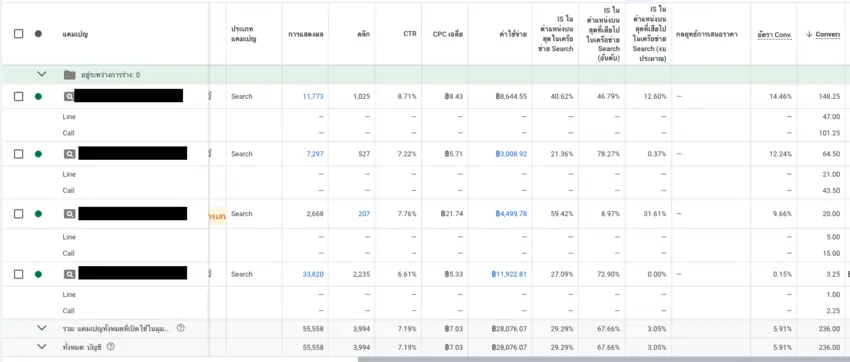This screenshot has height=362, width=850.
Task: Open the ฿4,499.78 cost link
Action: tap(511, 214)
